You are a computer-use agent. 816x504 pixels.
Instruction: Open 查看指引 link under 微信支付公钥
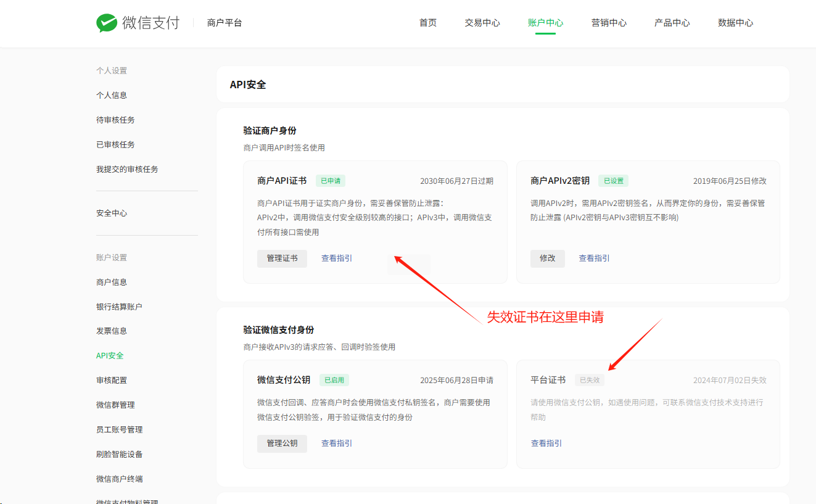(x=337, y=444)
